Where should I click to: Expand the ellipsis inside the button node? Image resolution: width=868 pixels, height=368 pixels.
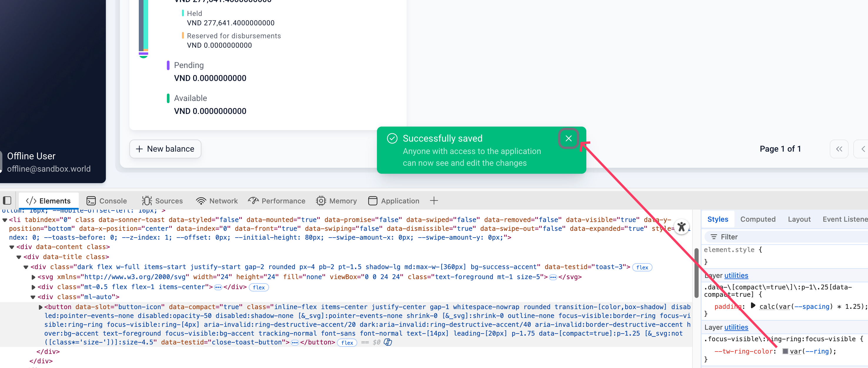(x=295, y=343)
